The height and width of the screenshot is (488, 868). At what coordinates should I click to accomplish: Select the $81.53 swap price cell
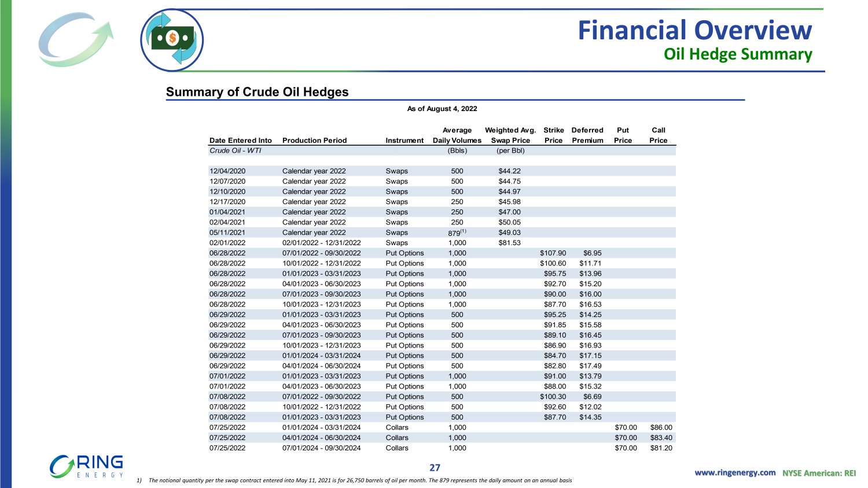point(509,243)
